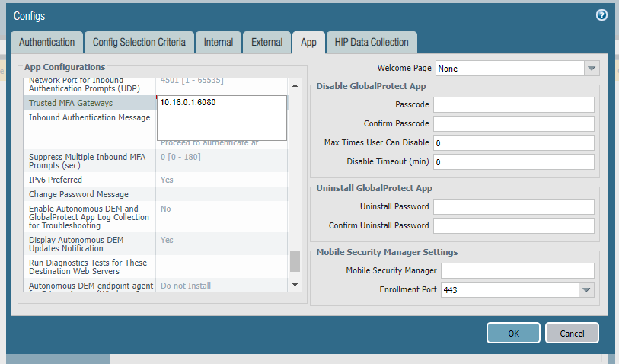Screen dimensions: 619x364
Task: Expand the Welcome Page dropdown
Action: (x=592, y=69)
